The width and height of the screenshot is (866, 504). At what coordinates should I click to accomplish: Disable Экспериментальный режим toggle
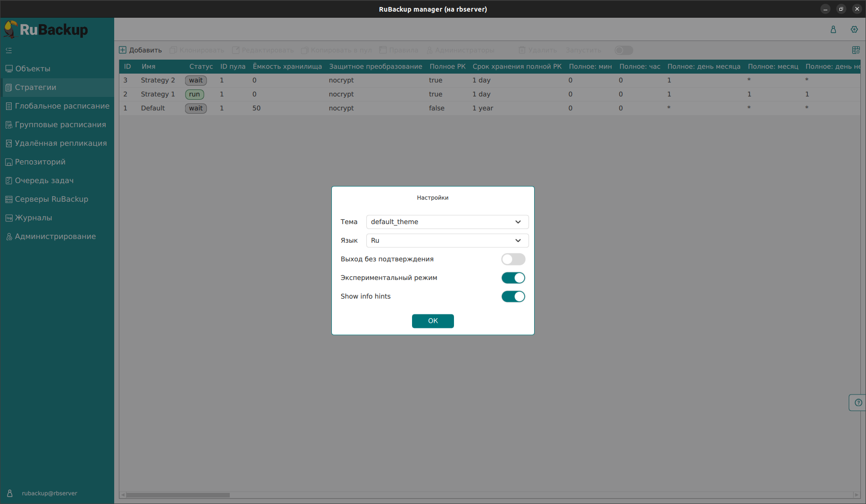coord(513,278)
